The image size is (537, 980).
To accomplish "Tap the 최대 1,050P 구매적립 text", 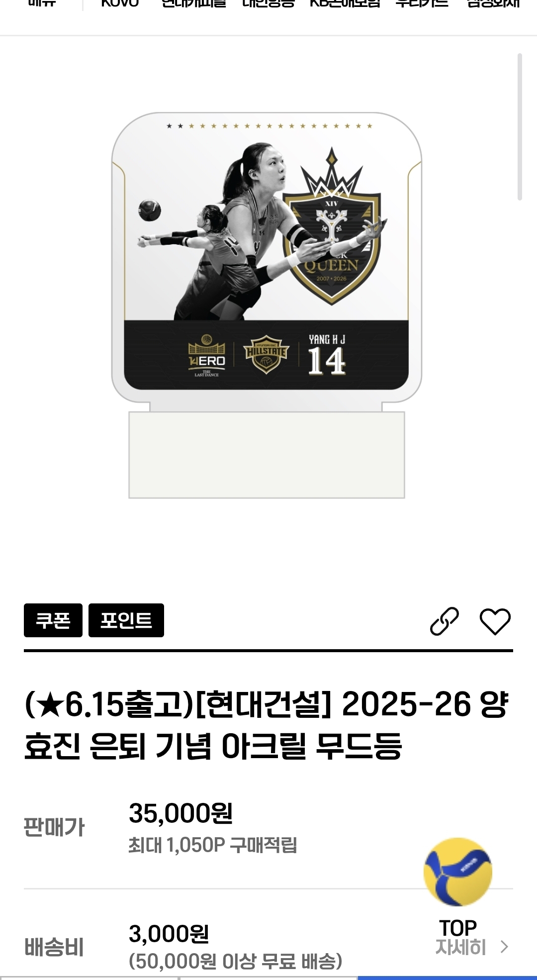I will pos(213,845).
